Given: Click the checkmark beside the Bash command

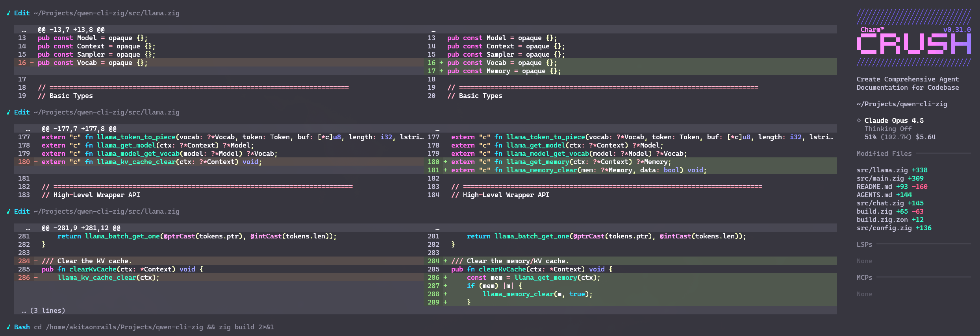Looking at the screenshot, I should pyautogui.click(x=8, y=327).
